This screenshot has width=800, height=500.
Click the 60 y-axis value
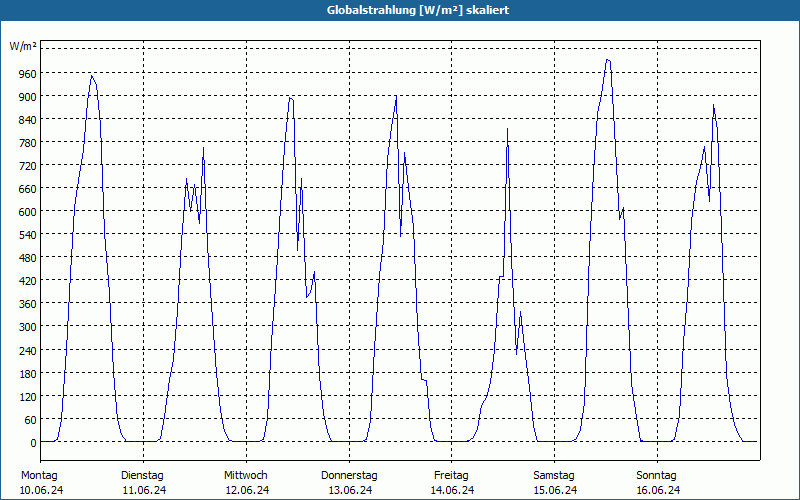tap(31, 421)
